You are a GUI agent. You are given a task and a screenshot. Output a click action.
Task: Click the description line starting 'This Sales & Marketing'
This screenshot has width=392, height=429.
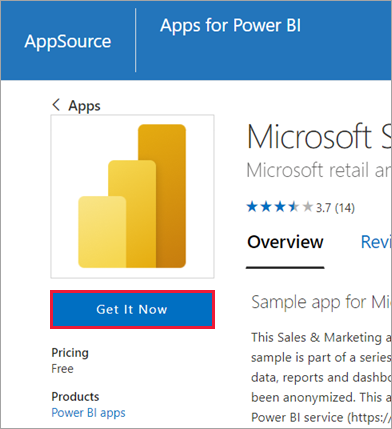click(321, 337)
